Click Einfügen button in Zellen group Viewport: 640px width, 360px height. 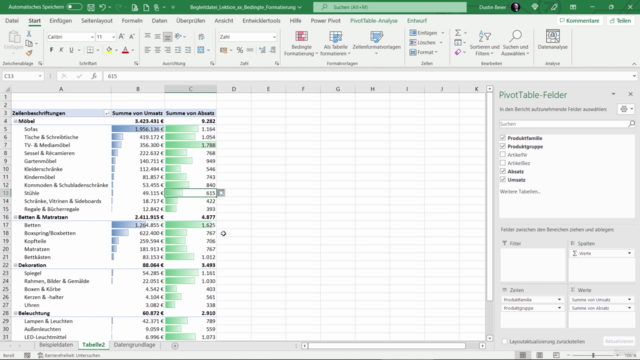click(426, 33)
